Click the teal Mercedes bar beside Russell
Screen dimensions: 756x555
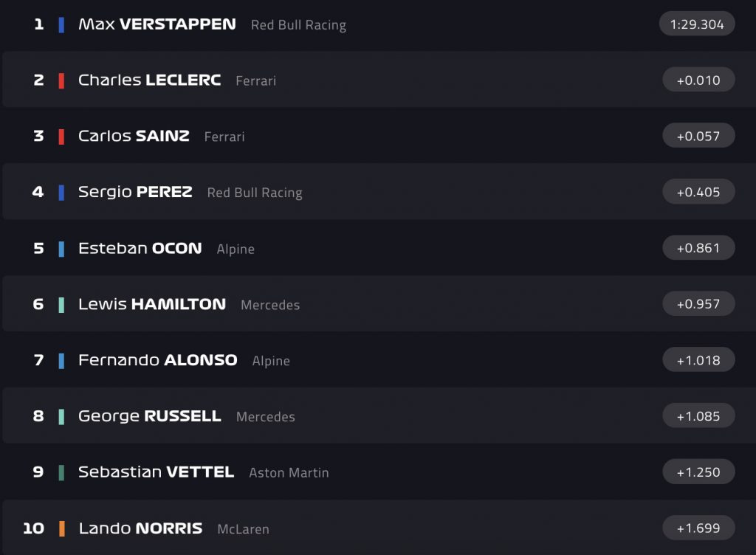coord(61,417)
